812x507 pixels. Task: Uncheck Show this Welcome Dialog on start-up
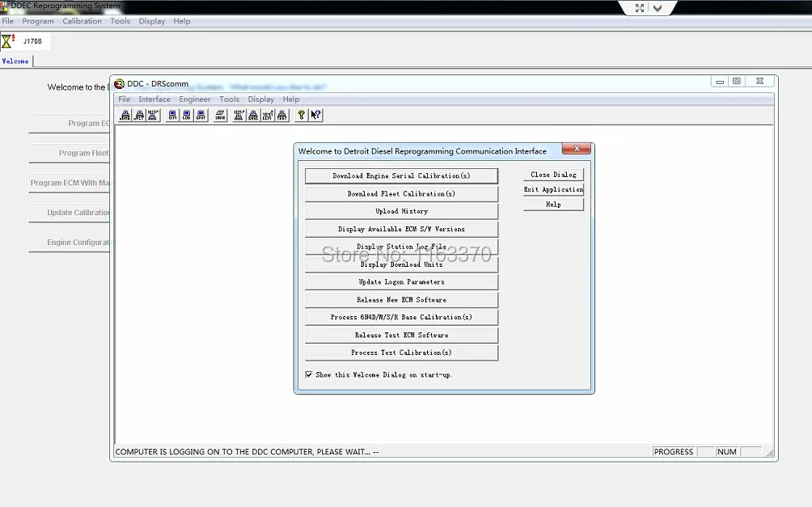(x=309, y=374)
